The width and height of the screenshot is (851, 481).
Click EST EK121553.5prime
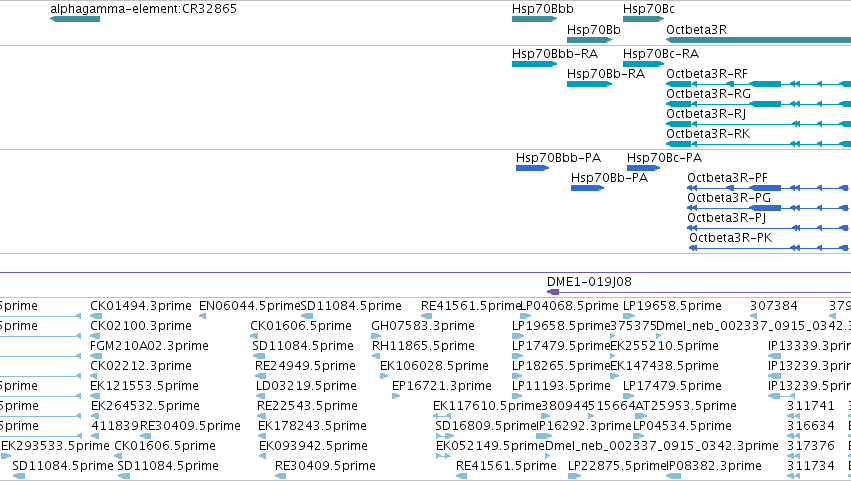click(96, 397)
